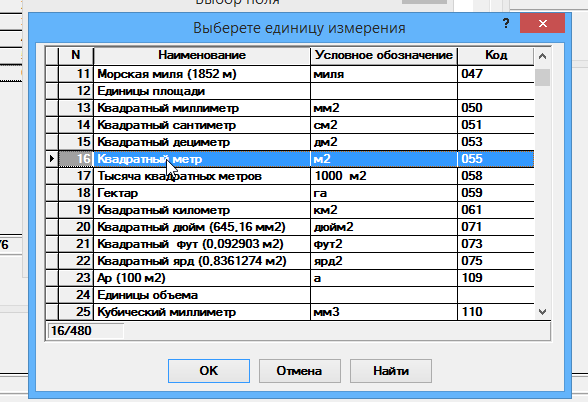Viewport: 588px width, 402px height.
Task: Click the help question mark icon
Action: [x=506, y=24]
